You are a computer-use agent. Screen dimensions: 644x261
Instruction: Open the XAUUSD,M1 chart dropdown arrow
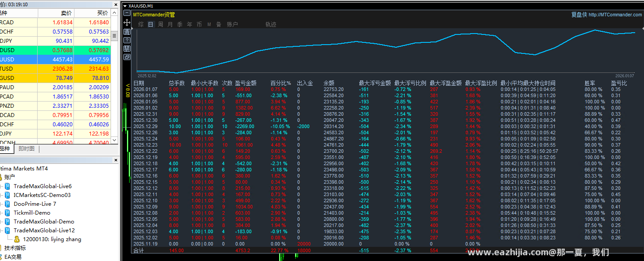coord(125,6)
